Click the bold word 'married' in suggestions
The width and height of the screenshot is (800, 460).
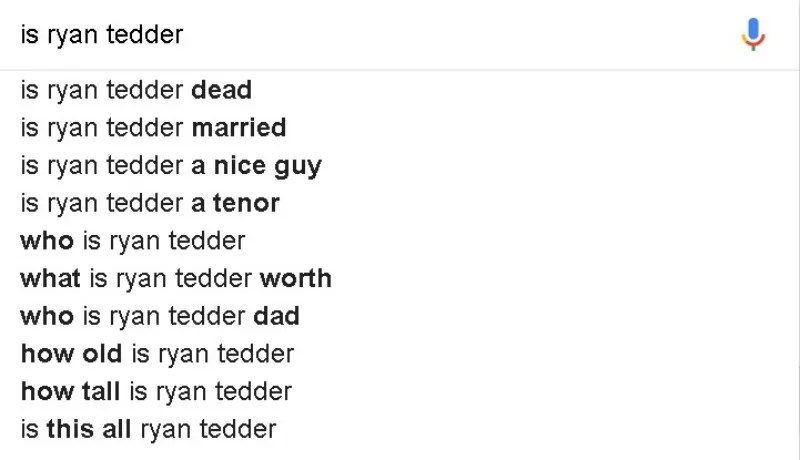239,128
